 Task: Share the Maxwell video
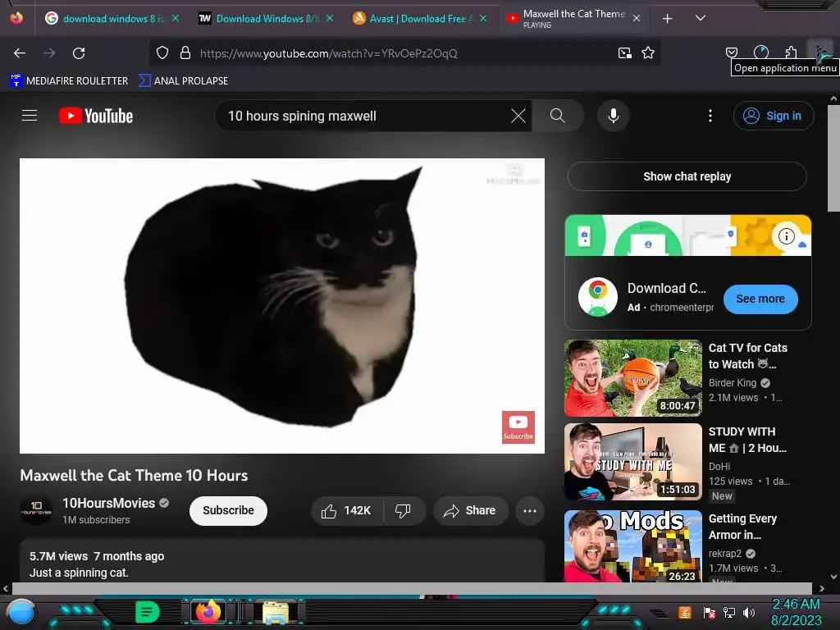(x=470, y=510)
